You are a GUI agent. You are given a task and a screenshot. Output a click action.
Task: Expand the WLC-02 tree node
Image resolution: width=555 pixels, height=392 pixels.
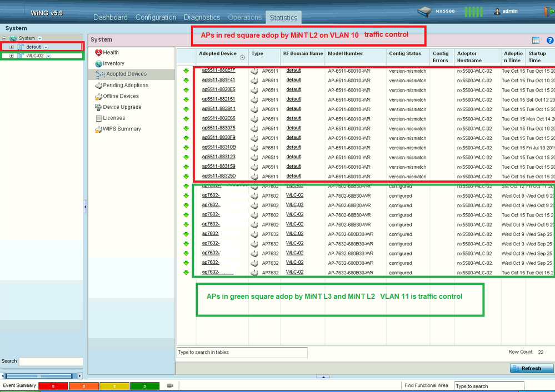click(x=11, y=56)
